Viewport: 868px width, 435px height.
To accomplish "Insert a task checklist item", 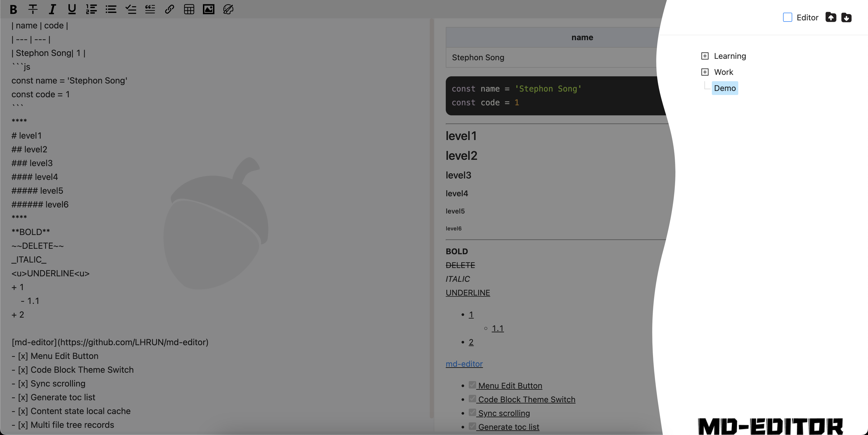I will 130,9.
